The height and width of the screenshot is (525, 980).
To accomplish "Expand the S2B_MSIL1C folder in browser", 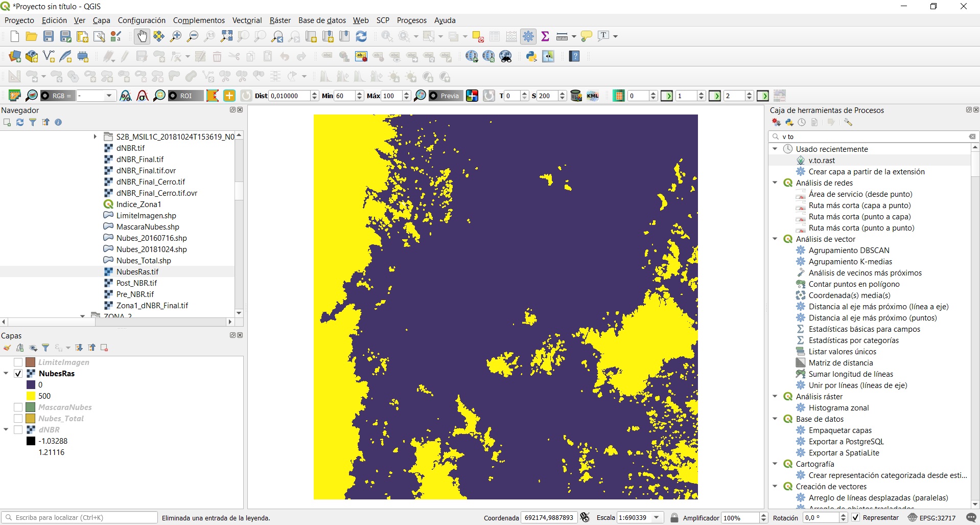I will [x=95, y=136].
